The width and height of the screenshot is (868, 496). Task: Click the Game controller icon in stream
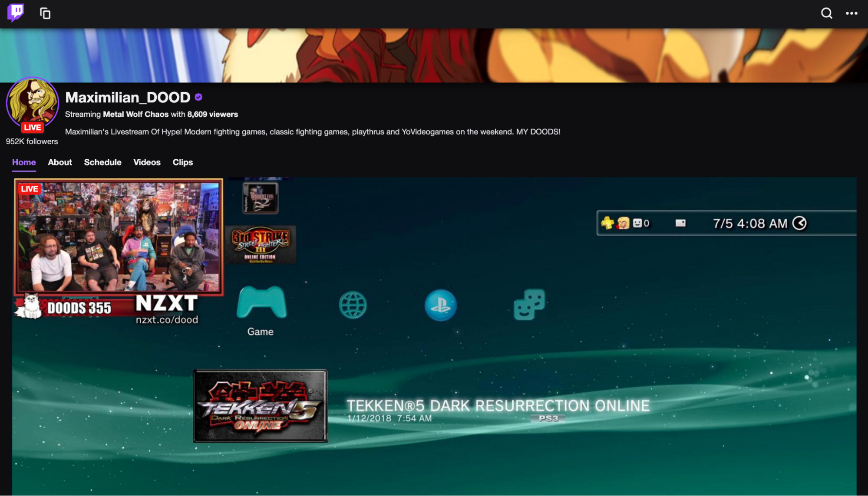point(261,303)
